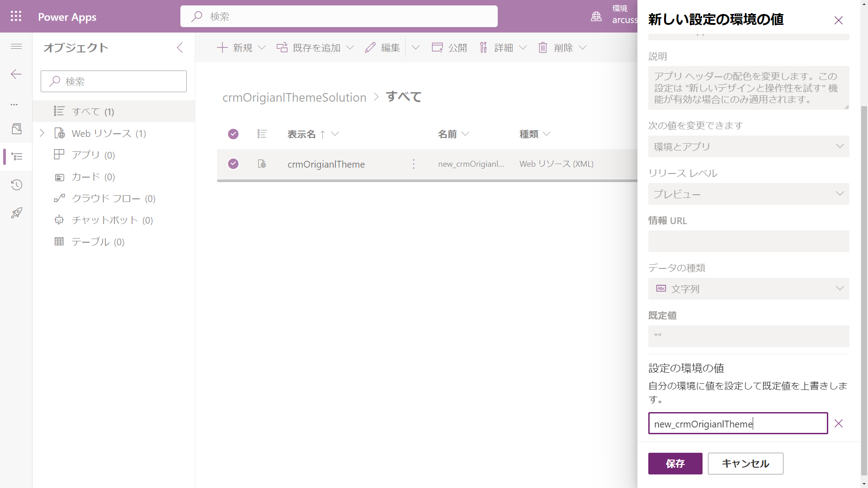Select テーブル (0) in the objects tree

114,242
